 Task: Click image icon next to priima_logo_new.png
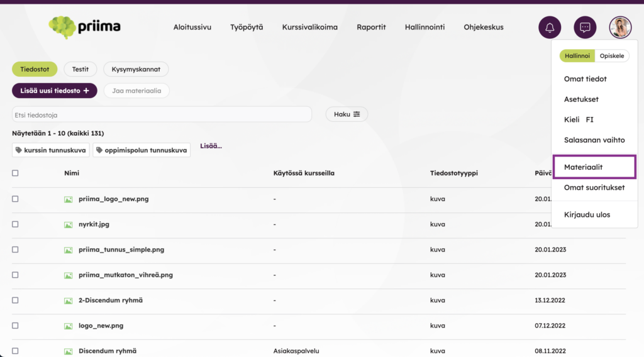68,199
